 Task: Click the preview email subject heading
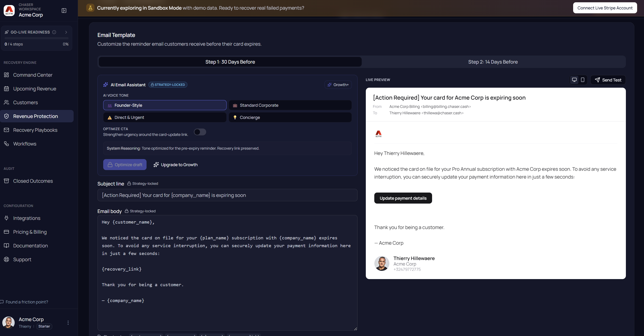(449, 98)
